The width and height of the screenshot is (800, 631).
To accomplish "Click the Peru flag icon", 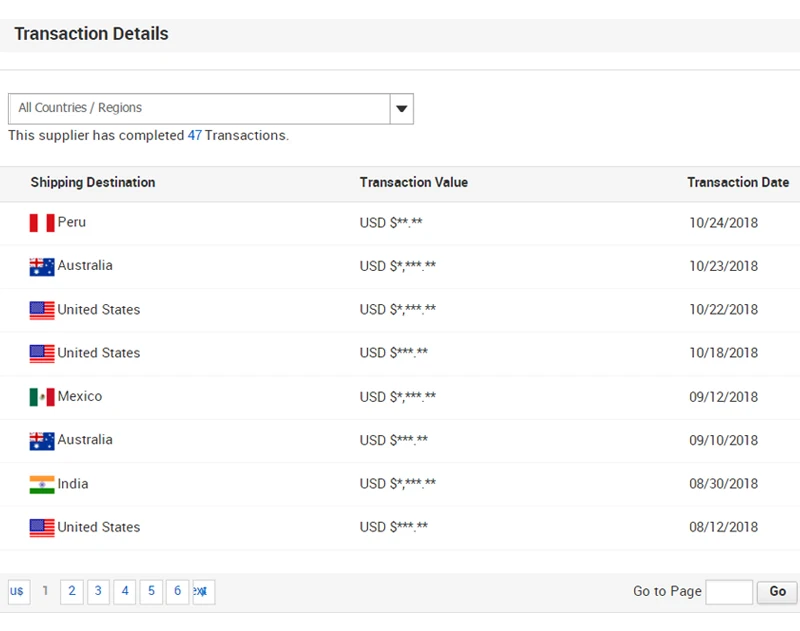I will [x=42, y=223].
